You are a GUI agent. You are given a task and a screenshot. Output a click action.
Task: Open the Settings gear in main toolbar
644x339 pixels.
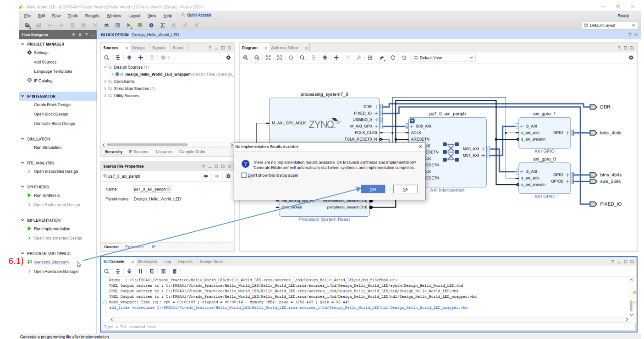151,25
